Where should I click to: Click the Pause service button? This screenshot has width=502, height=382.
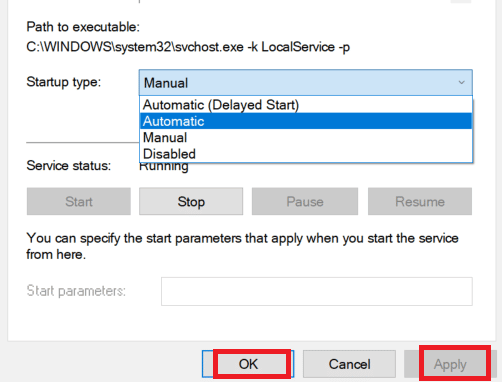click(x=305, y=201)
